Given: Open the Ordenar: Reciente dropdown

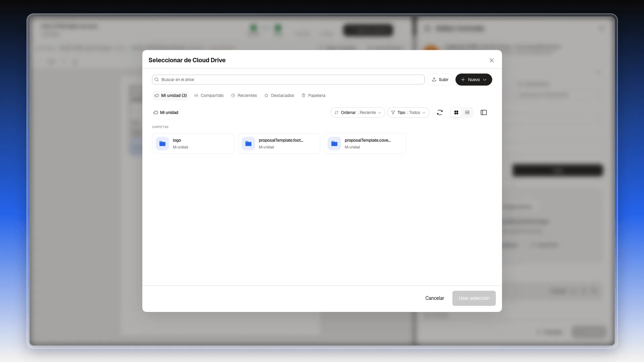Looking at the screenshot, I should (358, 113).
